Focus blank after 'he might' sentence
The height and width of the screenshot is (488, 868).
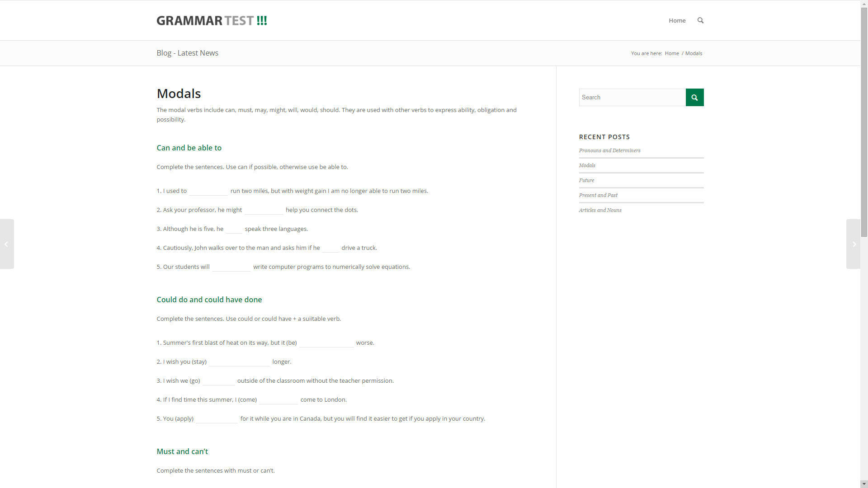[264, 210]
